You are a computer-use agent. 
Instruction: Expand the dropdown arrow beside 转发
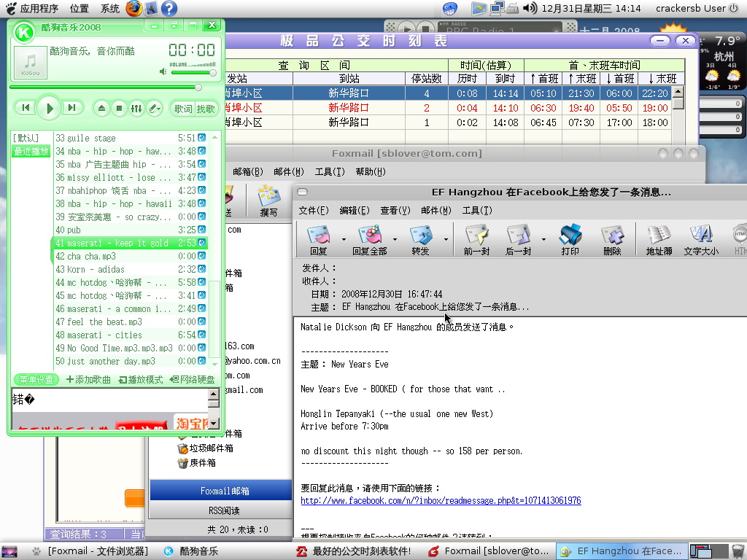pyautogui.click(x=446, y=239)
